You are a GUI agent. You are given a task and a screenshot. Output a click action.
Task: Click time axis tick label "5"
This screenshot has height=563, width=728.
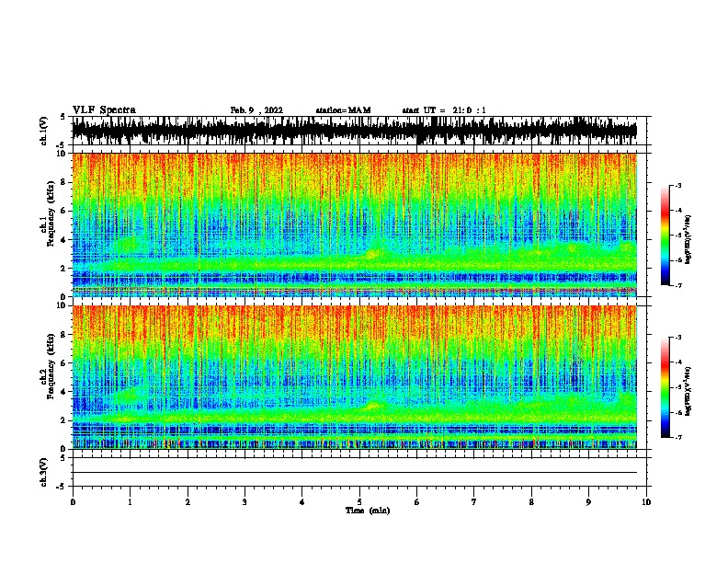(359, 501)
